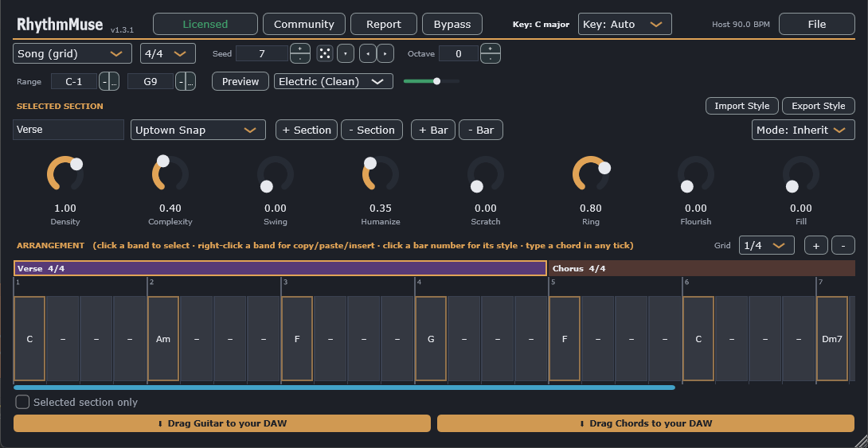Click the Complexity knob

click(170, 173)
